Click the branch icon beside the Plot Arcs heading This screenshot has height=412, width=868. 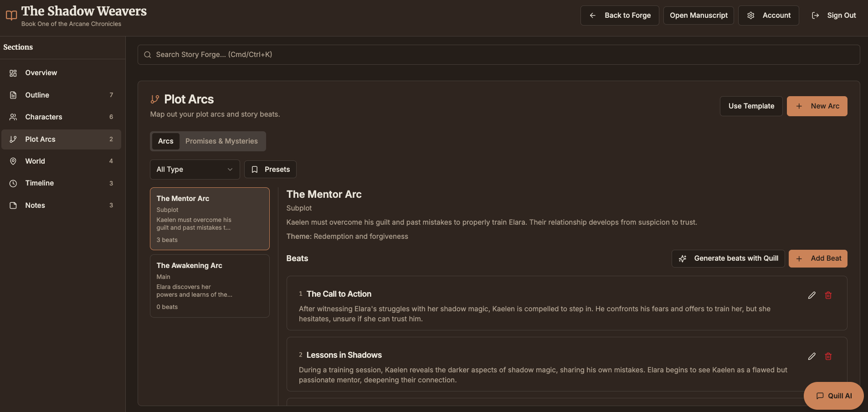pos(155,99)
